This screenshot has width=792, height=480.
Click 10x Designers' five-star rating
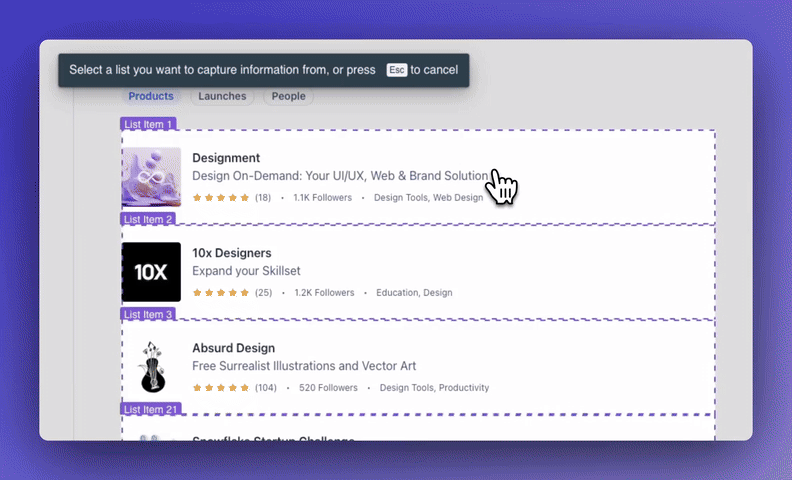pos(221,293)
